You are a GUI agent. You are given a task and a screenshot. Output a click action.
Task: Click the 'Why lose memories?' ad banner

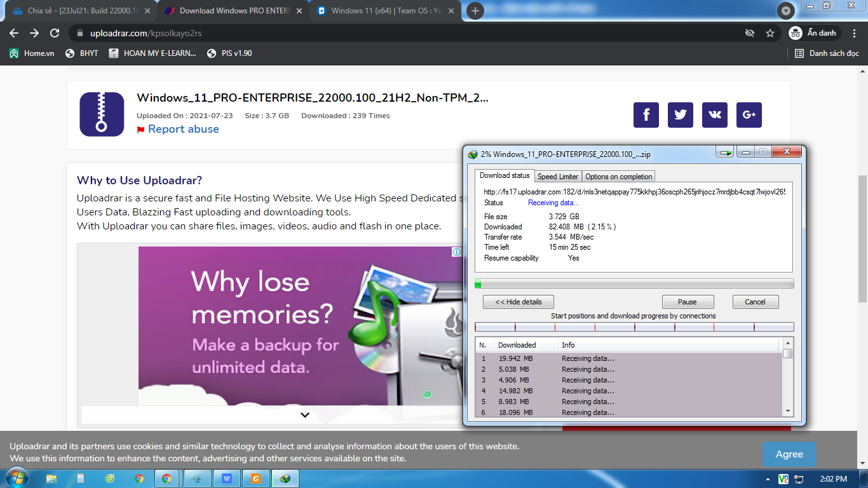coord(301,326)
